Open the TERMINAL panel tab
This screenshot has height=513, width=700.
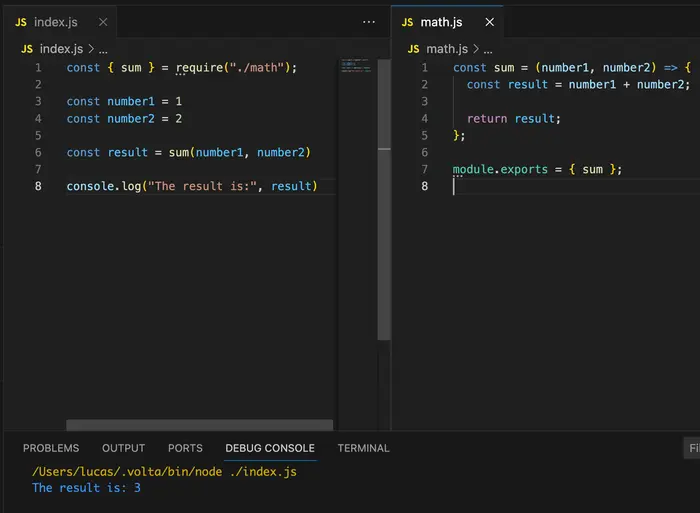(363, 448)
